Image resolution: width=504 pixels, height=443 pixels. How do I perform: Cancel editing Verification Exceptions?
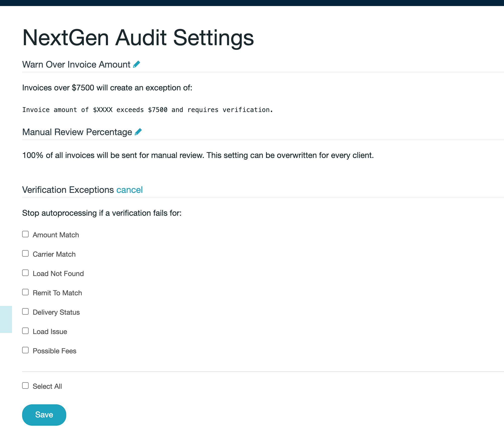(130, 190)
